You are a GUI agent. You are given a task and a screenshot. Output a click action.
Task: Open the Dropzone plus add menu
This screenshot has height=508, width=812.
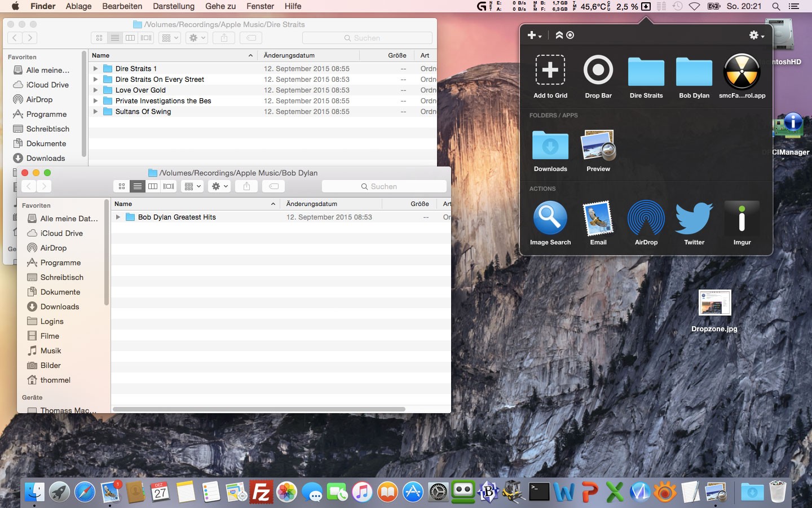point(533,35)
